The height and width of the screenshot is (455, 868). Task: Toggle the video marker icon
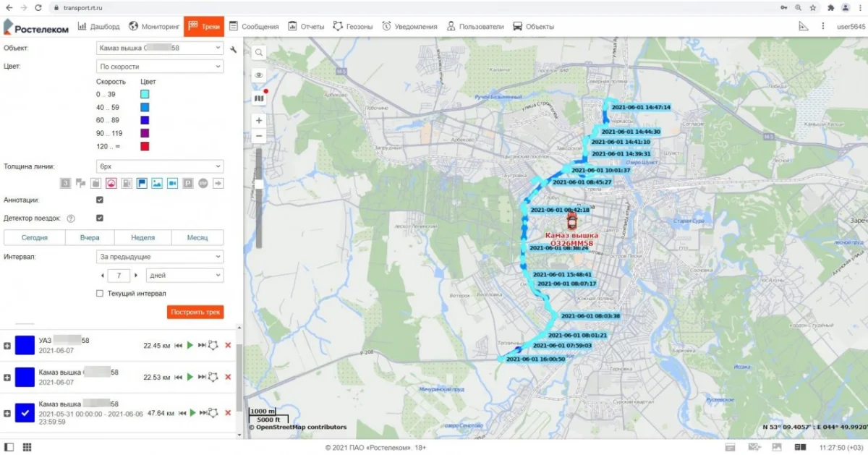[x=172, y=183]
